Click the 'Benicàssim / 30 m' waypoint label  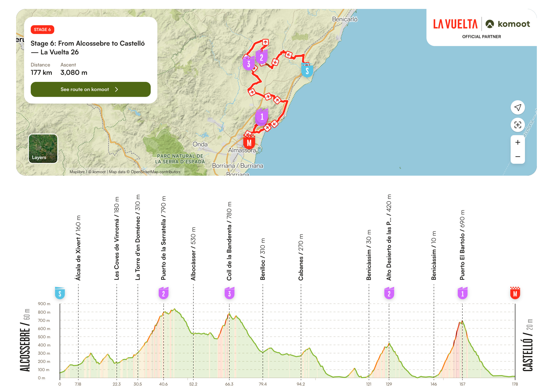coord(369,255)
